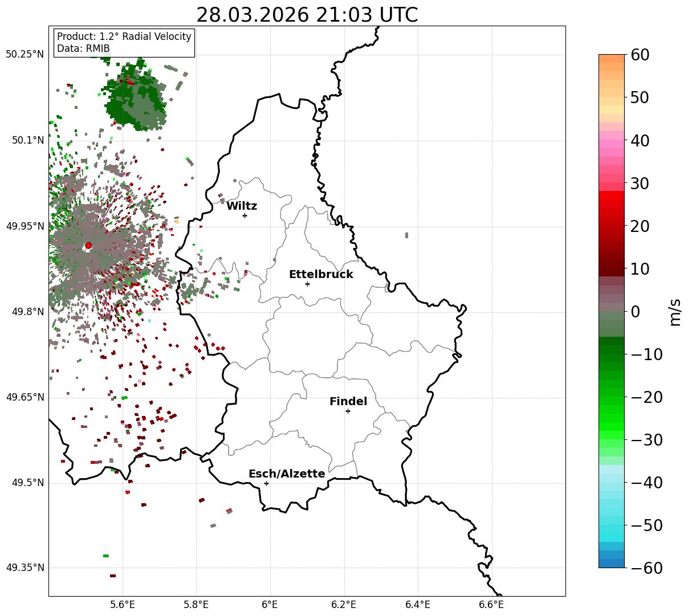Click the colorbar value 60
The width and height of the screenshot is (688, 616).
(639, 55)
